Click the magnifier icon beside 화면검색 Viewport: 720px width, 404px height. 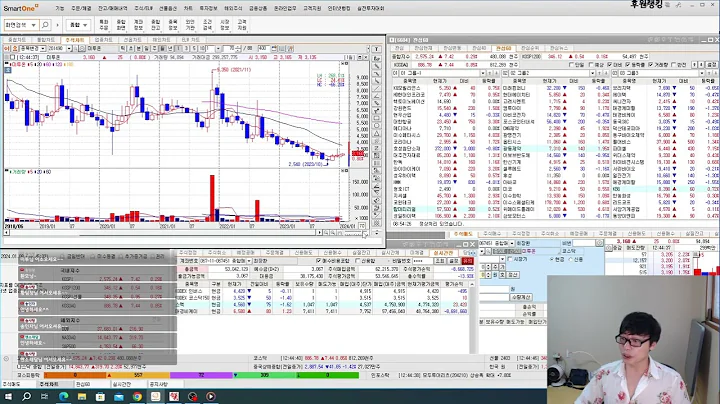point(45,25)
